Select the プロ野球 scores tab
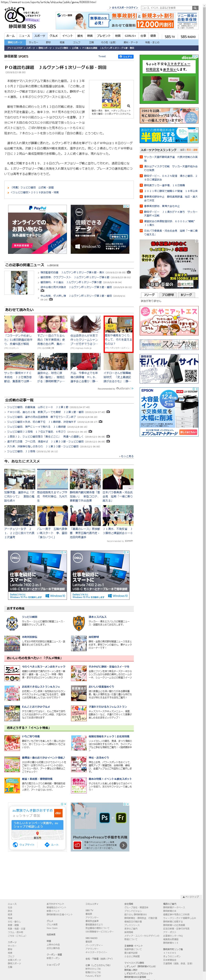The width and height of the screenshot is (206, 980). [168, 295]
